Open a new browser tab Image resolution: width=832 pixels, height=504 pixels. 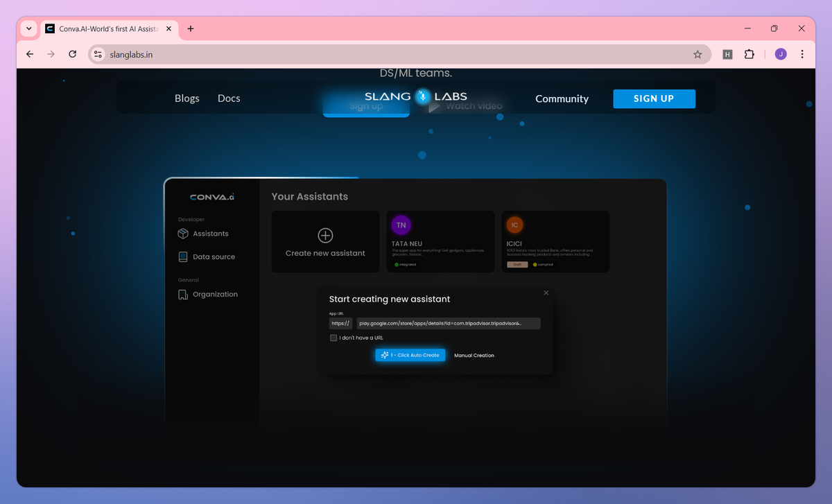click(x=191, y=28)
